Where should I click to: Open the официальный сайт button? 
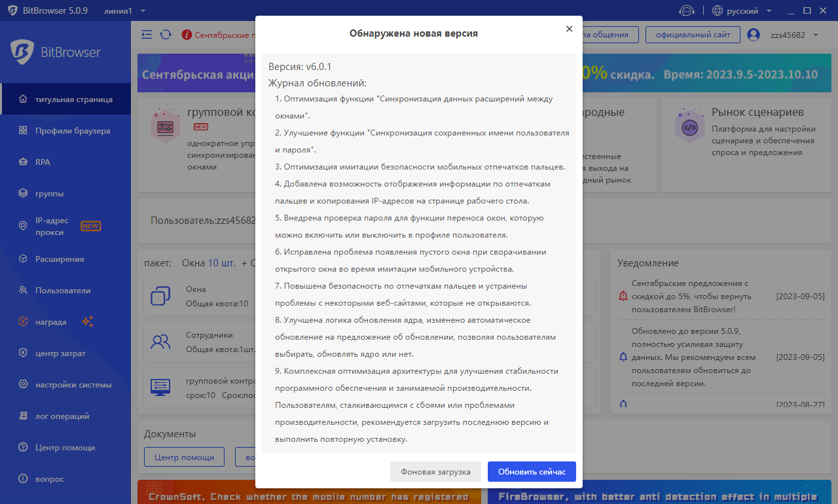pyautogui.click(x=693, y=35)
